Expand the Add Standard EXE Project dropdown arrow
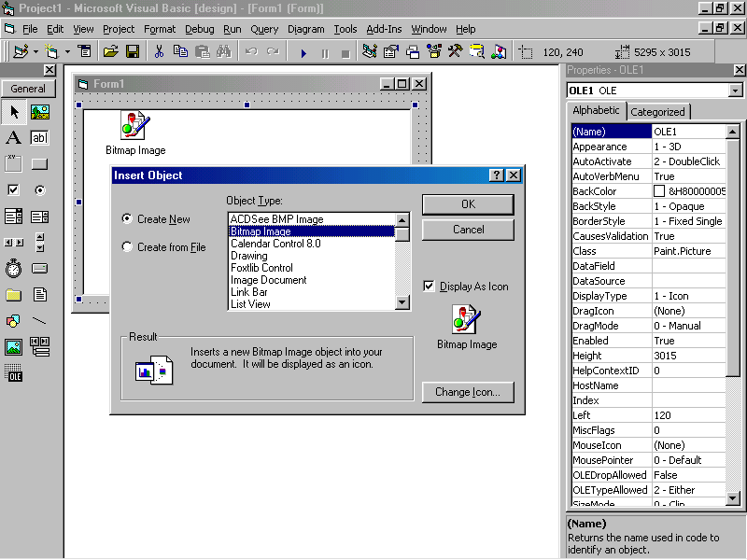The height and width of the screenshot is (560, 747). [35, 51]
